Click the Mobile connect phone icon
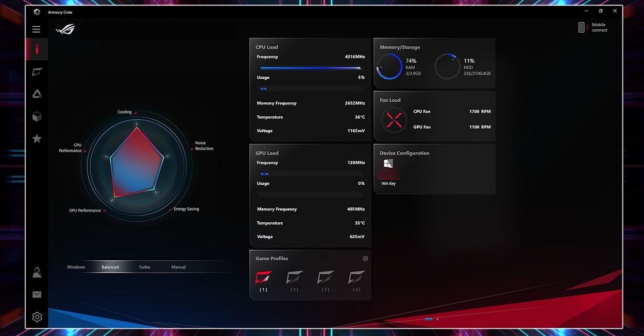The height and width of the screenshot is (336, 644). 581,27
